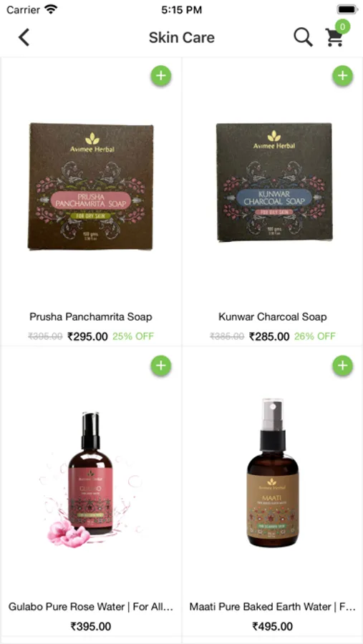Screen dimensions: 363x644
Task: Open Kunwar Charcoal Soap product image
Action: [274, 182]
